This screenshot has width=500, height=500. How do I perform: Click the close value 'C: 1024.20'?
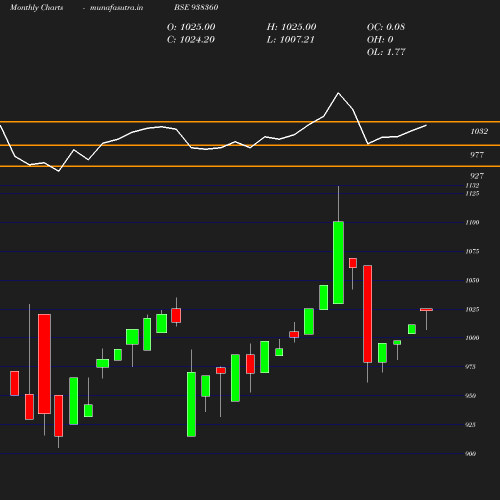(x=191, y=40)
